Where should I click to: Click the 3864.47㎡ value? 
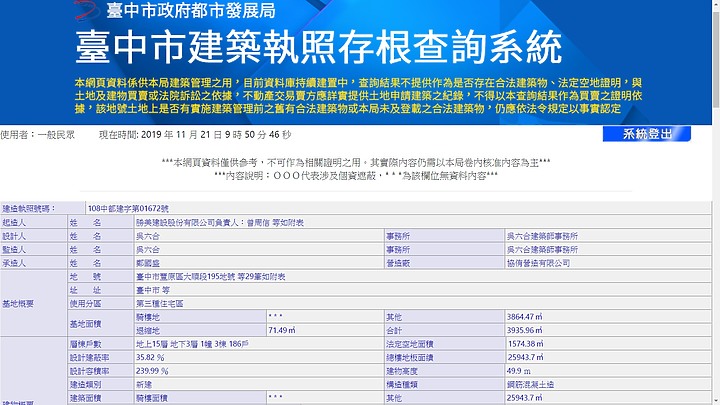click(x=524, y=317)
